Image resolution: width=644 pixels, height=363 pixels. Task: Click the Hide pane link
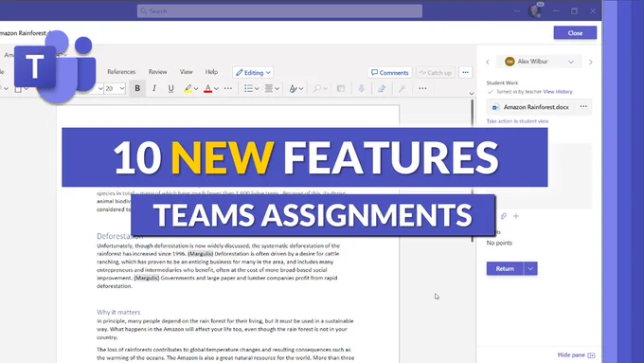576,354
